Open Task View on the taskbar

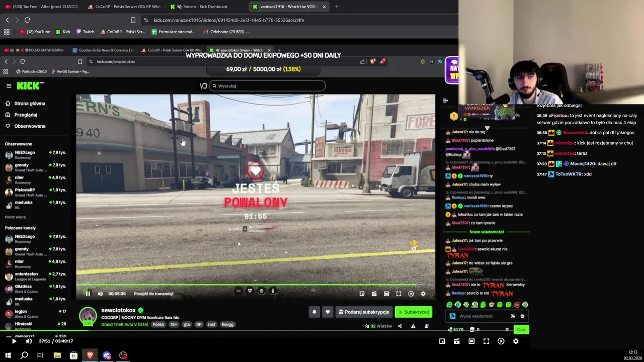tap(40, 355)
